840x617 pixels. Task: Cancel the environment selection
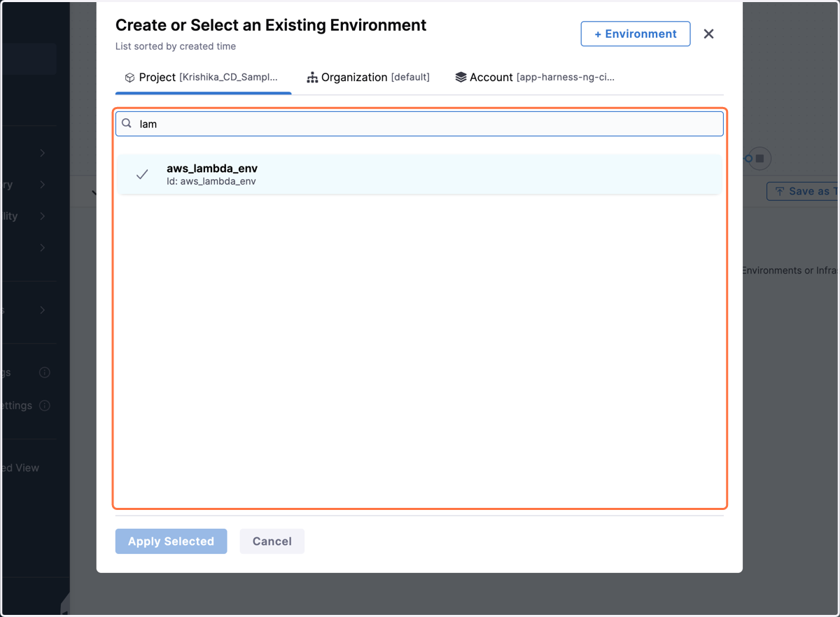click(272, 541)
